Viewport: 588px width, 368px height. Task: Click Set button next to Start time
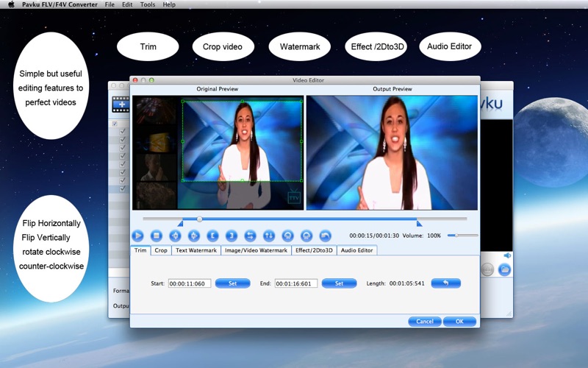(232, 283)
